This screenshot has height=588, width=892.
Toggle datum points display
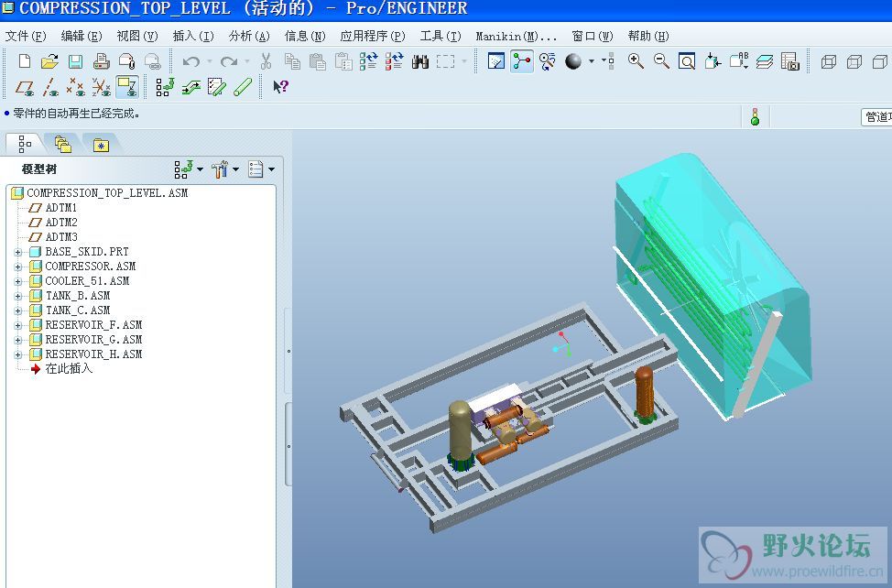point(75,87)
